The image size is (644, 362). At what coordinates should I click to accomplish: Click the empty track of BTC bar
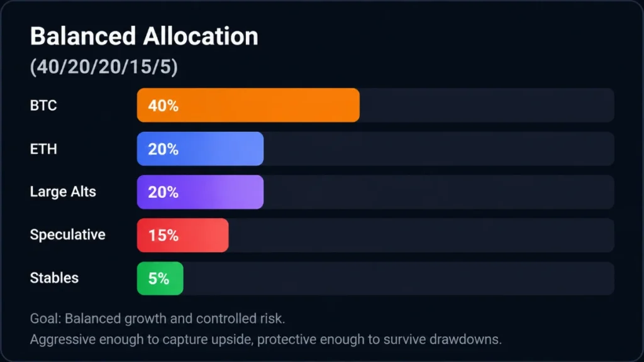[x=487, y=105]
